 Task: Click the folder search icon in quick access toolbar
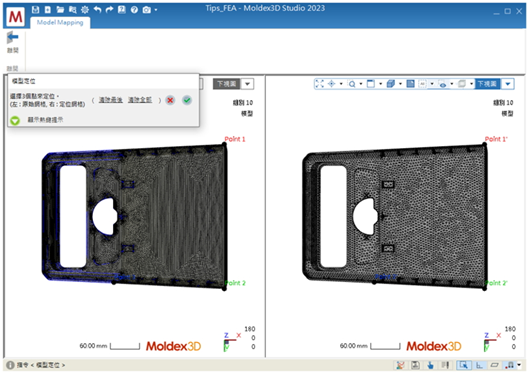click(x=73, y=10)
